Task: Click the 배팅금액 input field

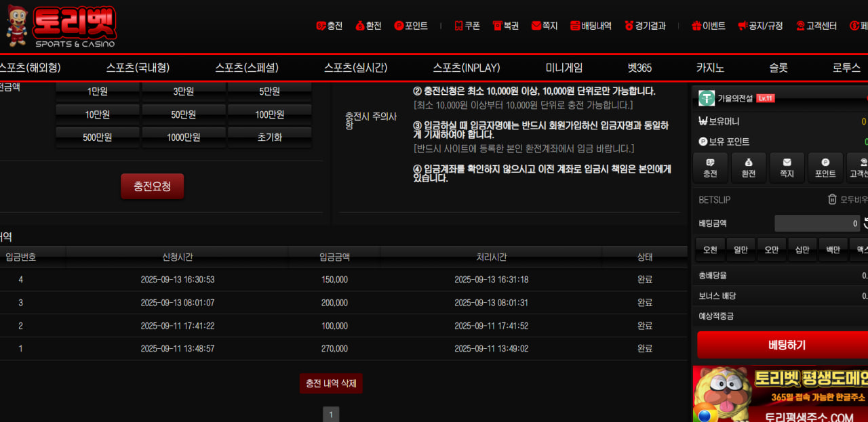Action: tap(816, 224)
